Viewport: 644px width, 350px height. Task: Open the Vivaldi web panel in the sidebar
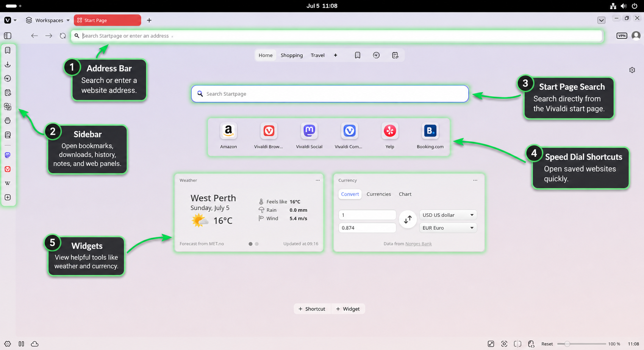pos(8,169)
